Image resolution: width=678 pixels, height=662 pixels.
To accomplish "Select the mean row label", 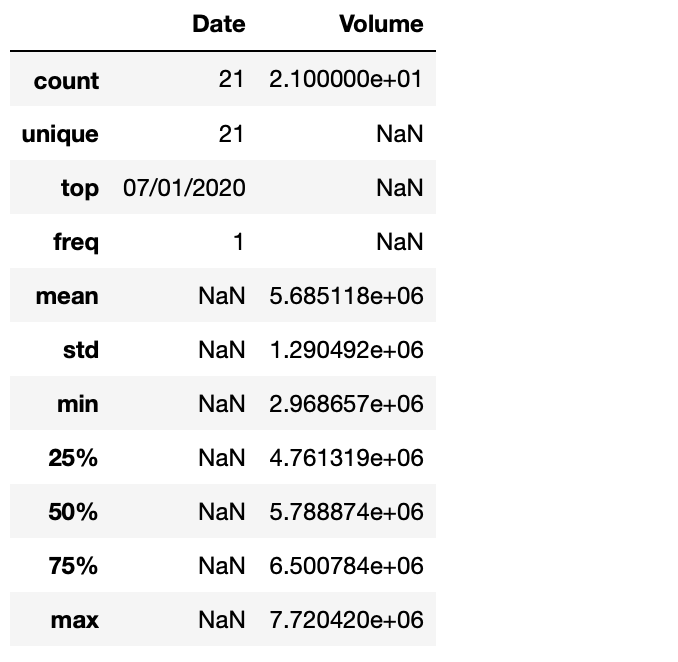I will 68,297.
